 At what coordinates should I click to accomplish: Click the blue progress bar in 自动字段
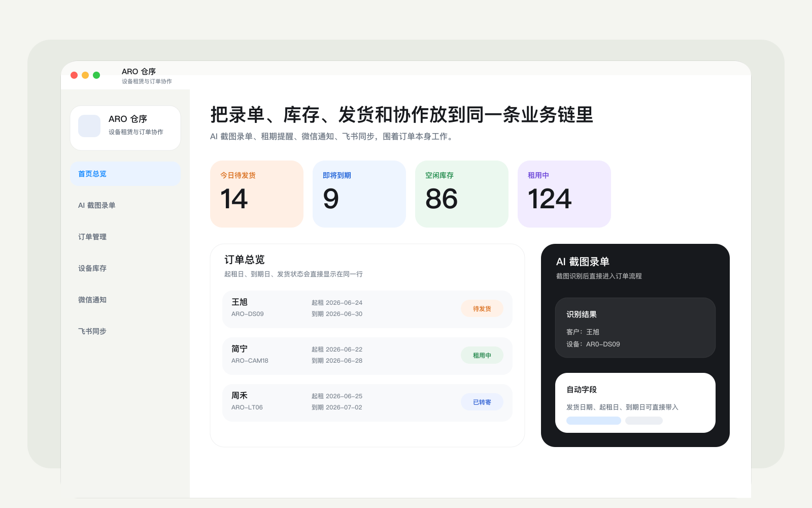coord(594,421)
